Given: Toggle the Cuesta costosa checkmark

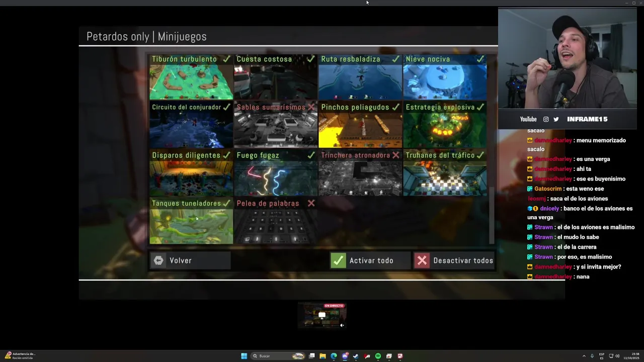Looking at the screenshot, I should point(311,59).
